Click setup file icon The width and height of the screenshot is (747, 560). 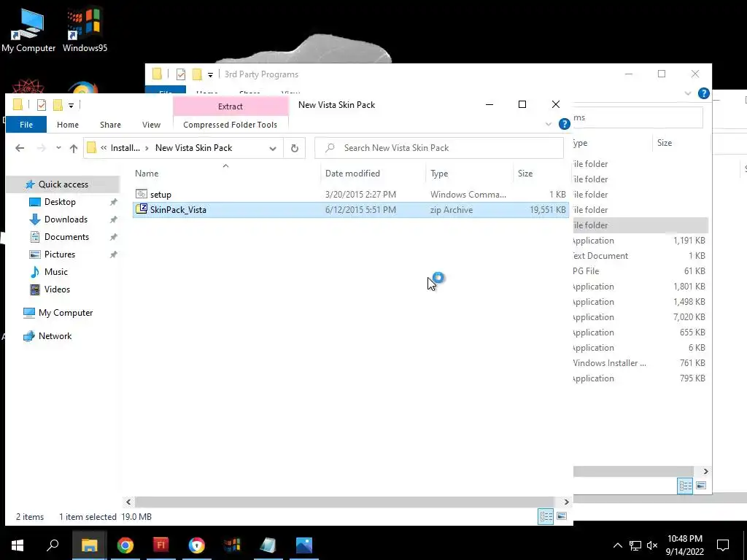[x=142, y=194]
